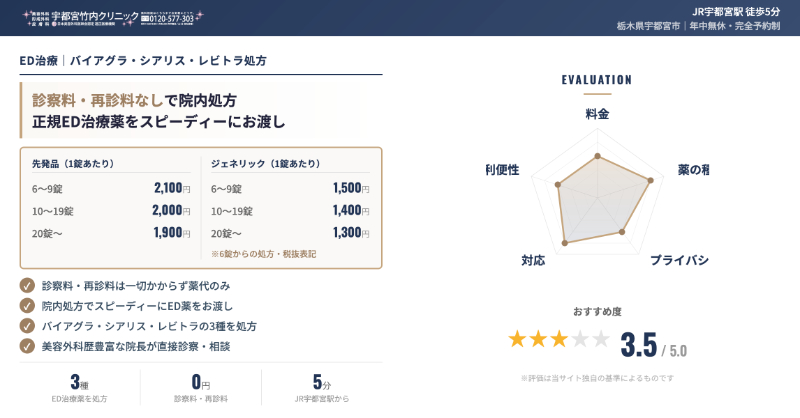
Task: Click the checkmark icon beside 院内処方でスピーディー
Action: tap(27, 305)
